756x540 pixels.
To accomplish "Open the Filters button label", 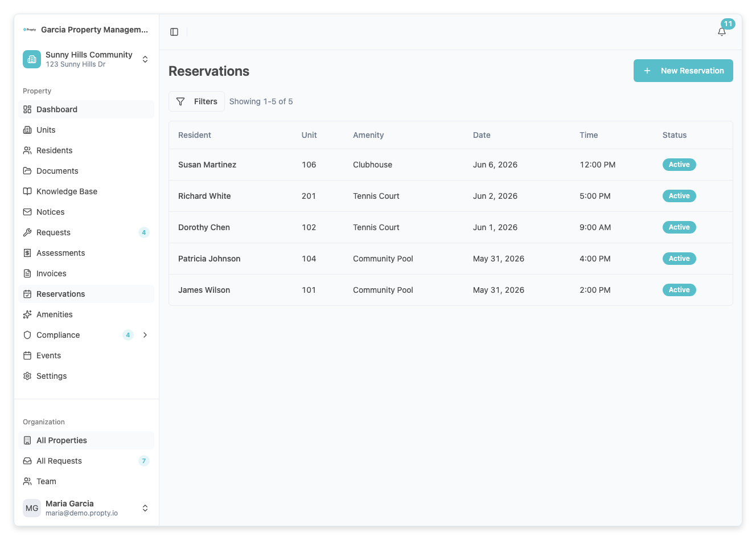I will [206, 101].
